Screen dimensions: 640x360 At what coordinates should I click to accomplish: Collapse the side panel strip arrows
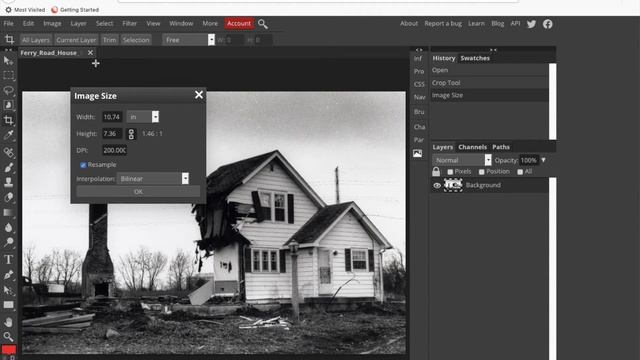tap(419, 50)
